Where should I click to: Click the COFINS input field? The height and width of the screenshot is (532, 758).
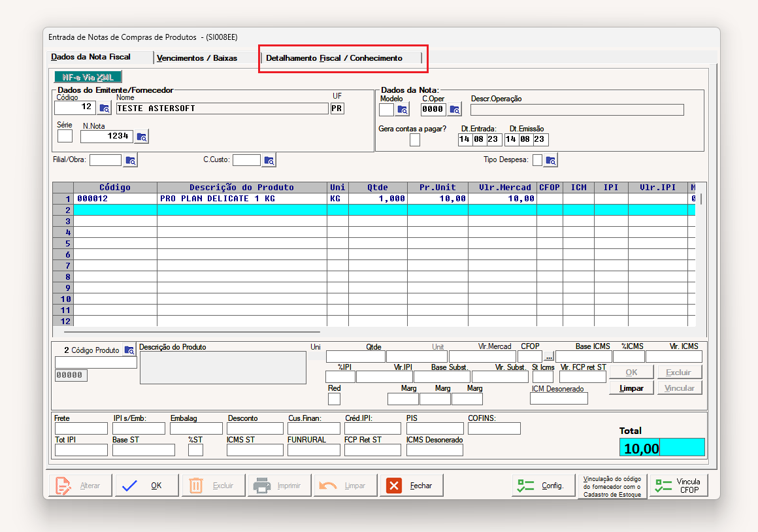coord(494,429)
